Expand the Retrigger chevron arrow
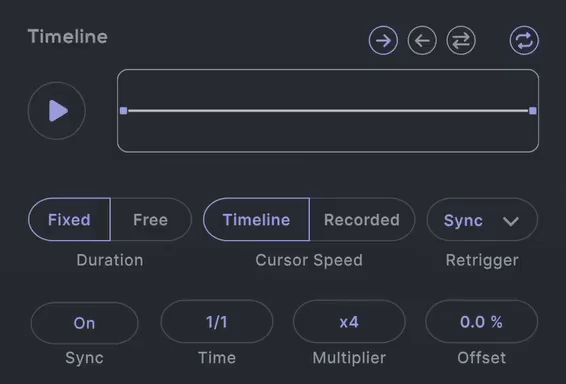The width and height of the screenshot is (566, 384). point(511,221)
